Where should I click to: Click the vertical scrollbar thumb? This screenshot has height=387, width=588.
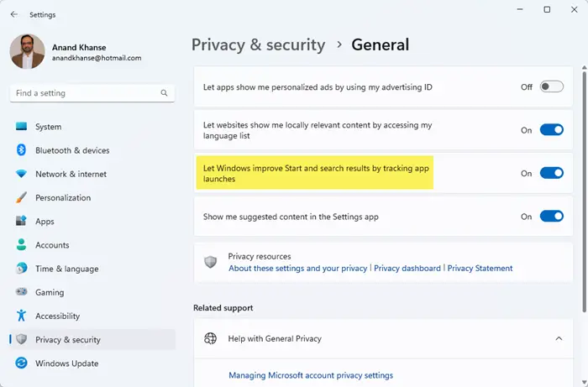tap(585, 191)
